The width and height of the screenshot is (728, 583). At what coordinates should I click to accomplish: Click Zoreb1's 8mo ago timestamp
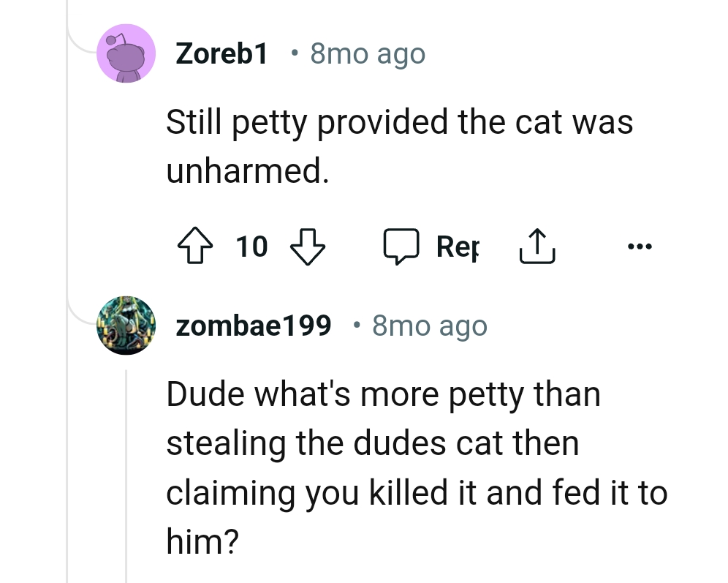(x=368, y=53)
